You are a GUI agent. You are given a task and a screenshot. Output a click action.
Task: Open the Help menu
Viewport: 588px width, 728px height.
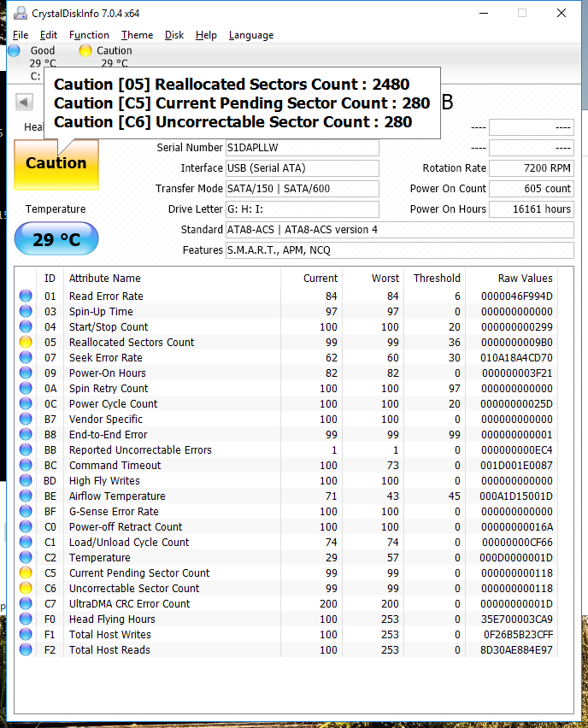[206, 35]
